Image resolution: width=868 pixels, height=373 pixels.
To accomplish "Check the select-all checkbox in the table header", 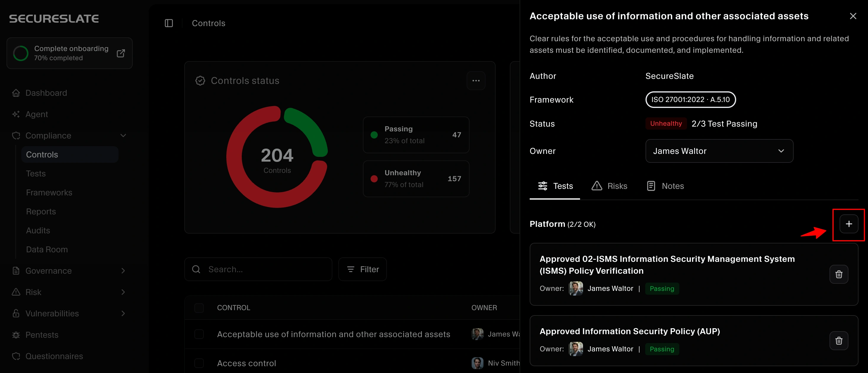I will click(x=199, y=307).
